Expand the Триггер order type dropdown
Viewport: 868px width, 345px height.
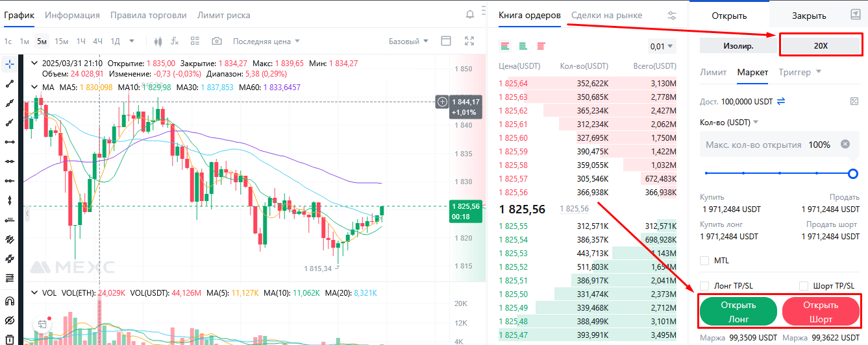(800, 72)
